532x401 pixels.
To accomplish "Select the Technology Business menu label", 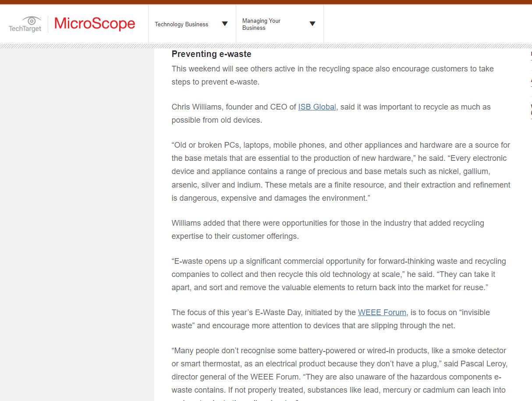I will [181, 25].
